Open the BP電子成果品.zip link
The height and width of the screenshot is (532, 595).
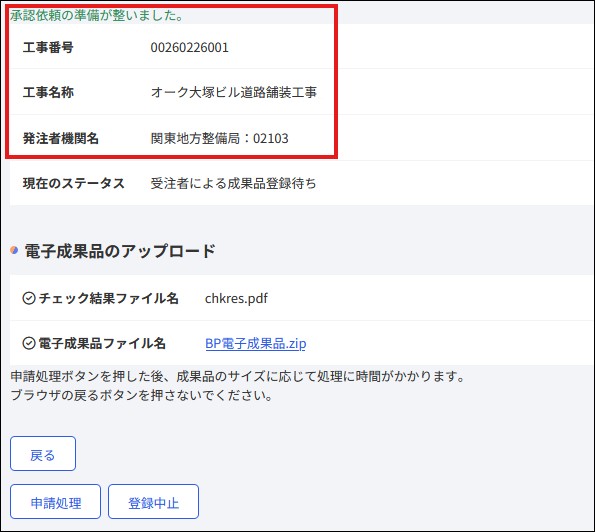[x=256, y=343]
